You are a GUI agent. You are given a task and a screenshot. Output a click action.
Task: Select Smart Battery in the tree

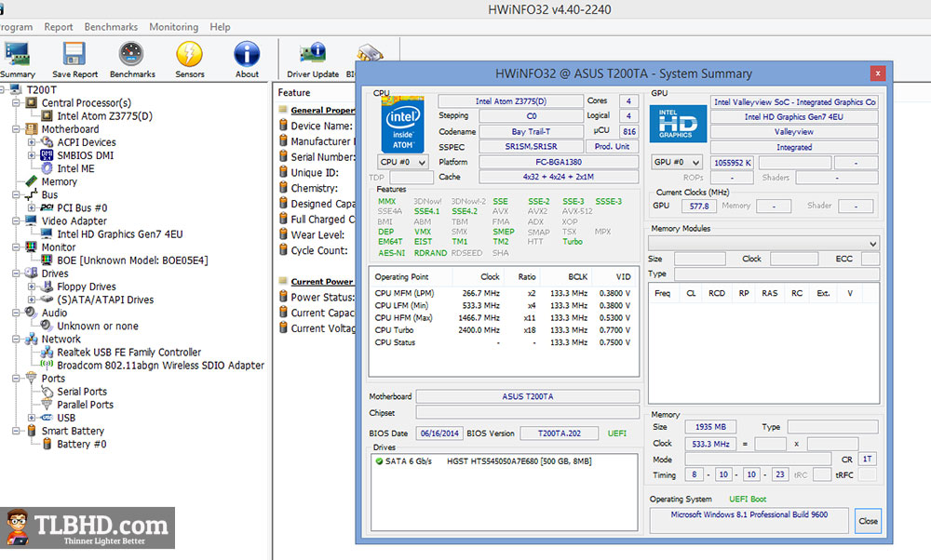pyautogui.click(x=73, y=431)
